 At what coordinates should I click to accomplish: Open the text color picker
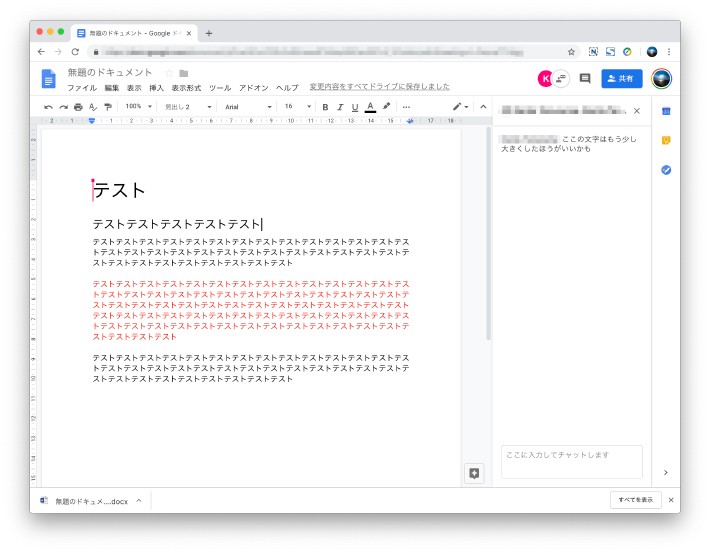tap(370, 107)
